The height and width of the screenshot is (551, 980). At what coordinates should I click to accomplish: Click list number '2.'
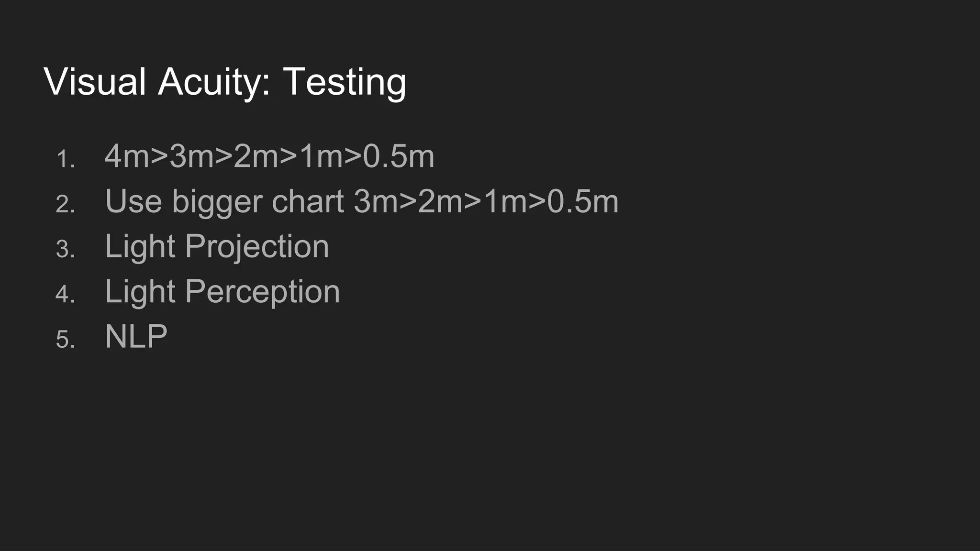66,204
